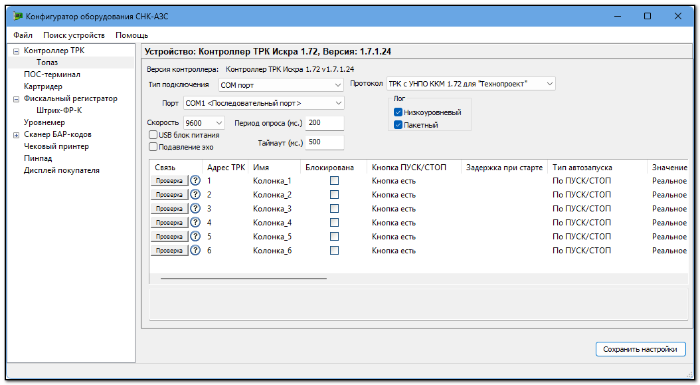Click the Кнопка ПУСК/СТОП column header
This screenshot has width=700, height=385.
tap(414, 167)
